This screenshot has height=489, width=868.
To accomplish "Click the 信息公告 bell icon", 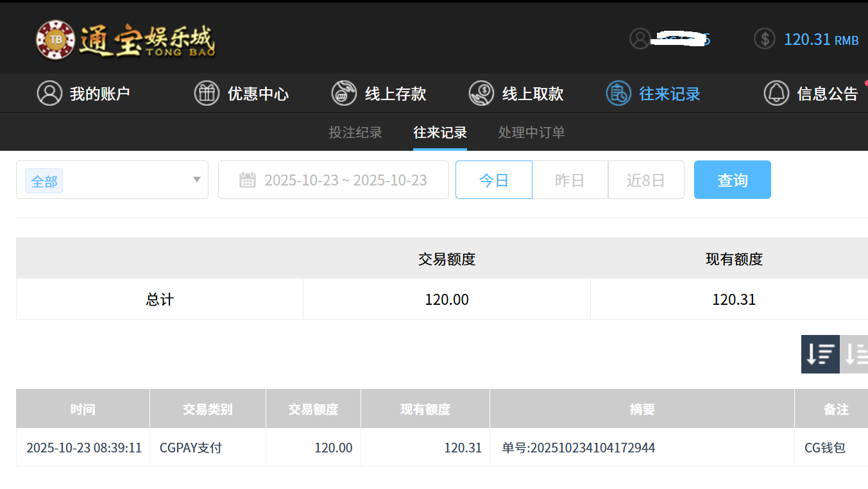I will click(x=777, y=93).
